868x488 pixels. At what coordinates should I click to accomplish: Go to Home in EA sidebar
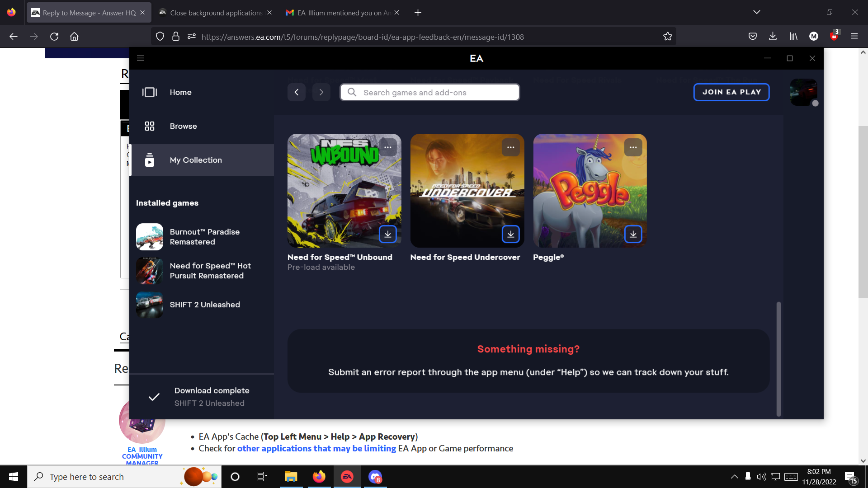coord(202,92)
